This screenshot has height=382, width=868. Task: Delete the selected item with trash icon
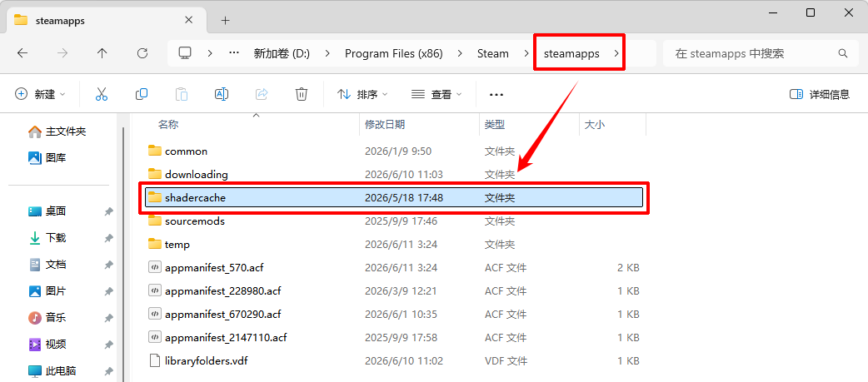[x=302, y=95]
